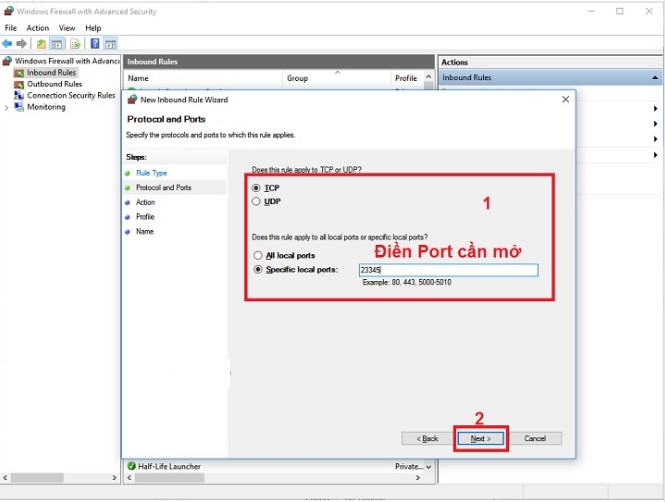Screen dimensions: 665x502
Task: Open Connection Security Rules node
Action: pos(70,96)
